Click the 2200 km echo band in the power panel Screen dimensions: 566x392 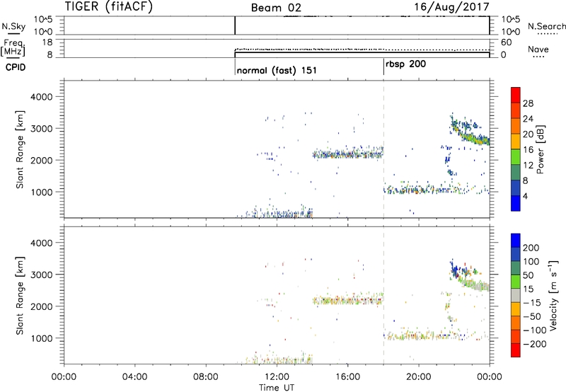coord(348,154)
